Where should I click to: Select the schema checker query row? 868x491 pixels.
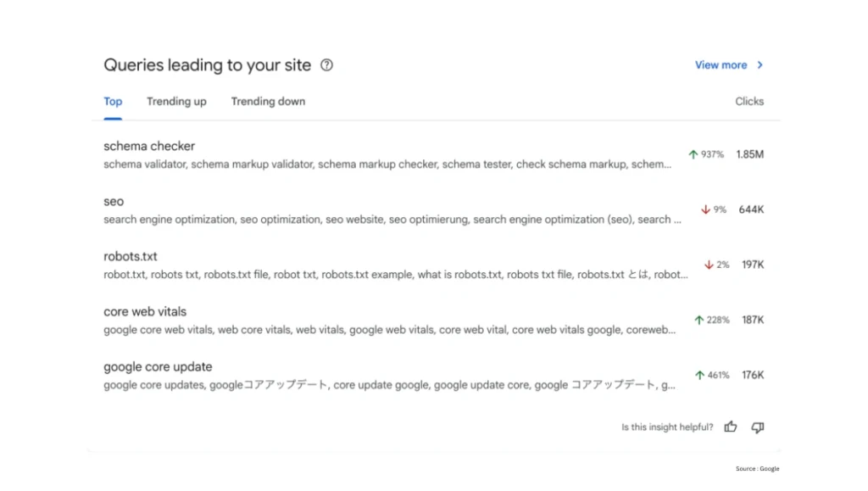[149, 146]
